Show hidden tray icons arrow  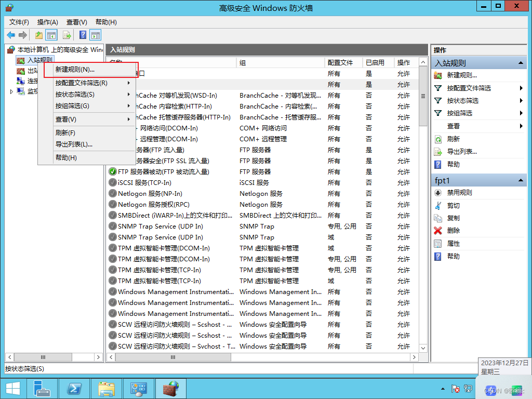point(443,389)
